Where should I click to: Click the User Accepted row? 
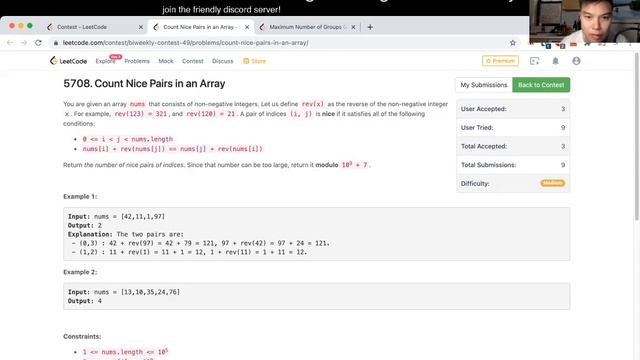coord(513,109)
